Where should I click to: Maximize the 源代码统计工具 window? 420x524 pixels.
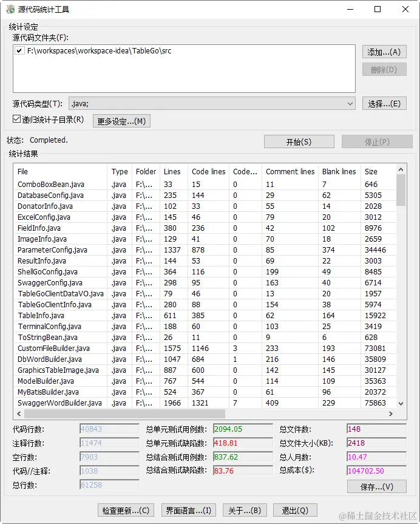[x=378, y=9]
